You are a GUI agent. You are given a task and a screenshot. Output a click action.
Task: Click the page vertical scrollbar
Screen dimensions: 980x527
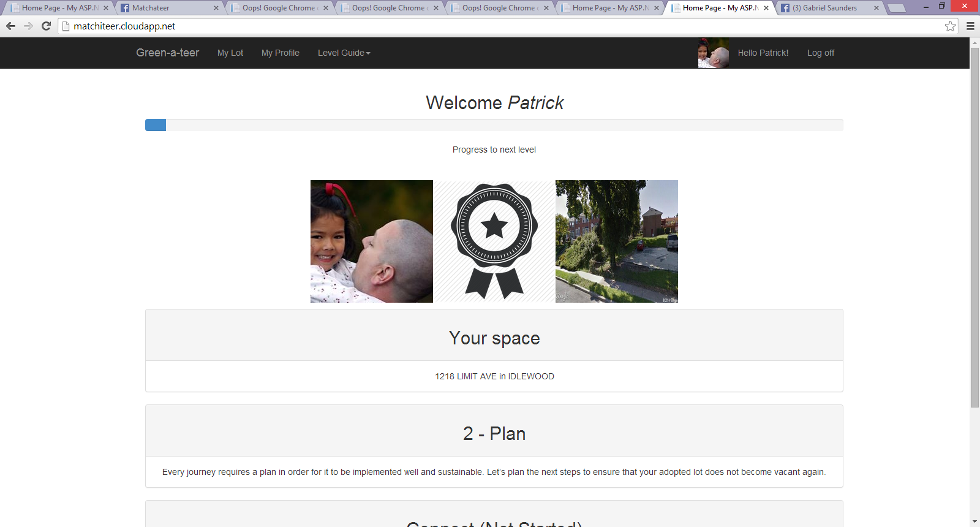pos(975,227)
